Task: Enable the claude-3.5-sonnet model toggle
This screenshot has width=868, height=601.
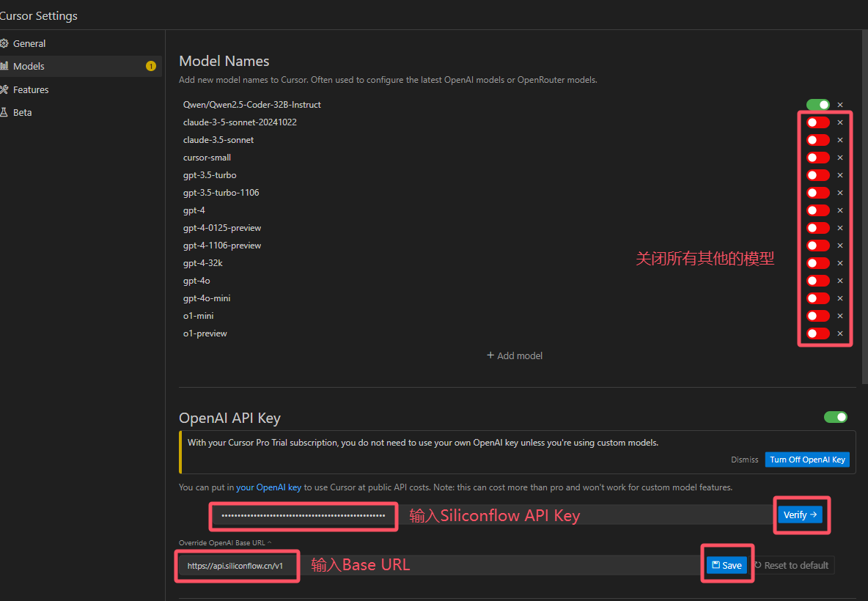Action: 817,140
